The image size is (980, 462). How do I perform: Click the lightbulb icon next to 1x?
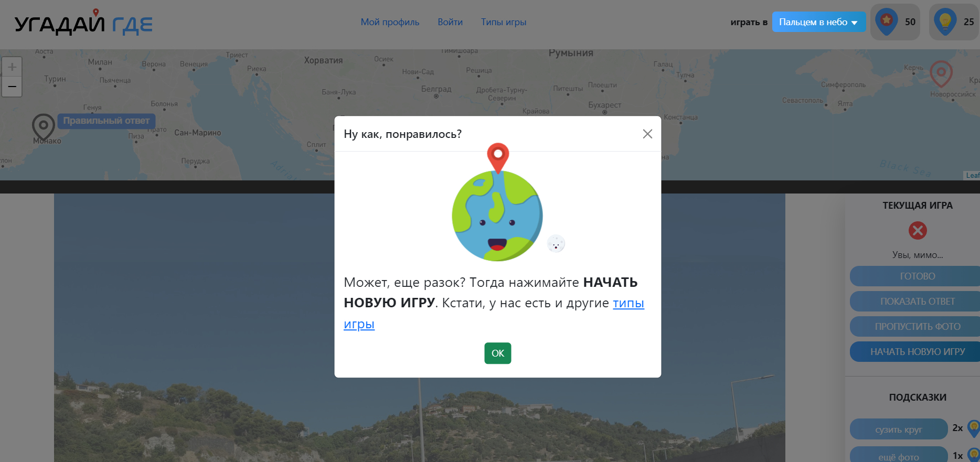974,455
